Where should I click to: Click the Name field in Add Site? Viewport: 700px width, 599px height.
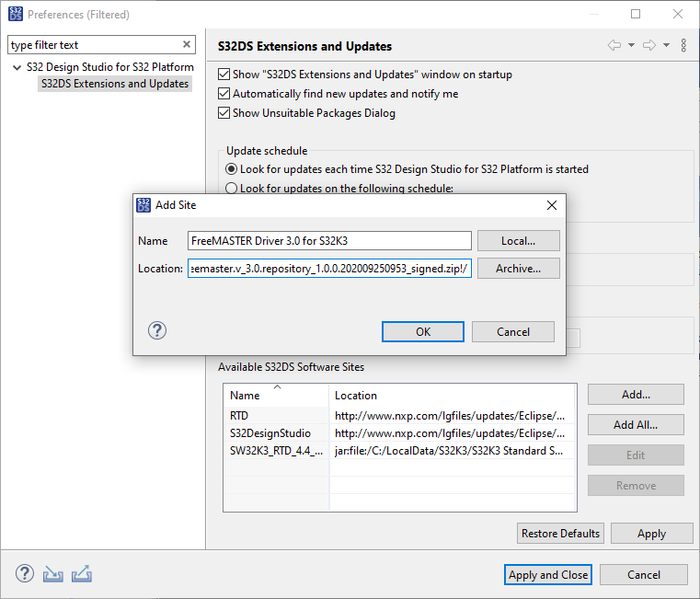(x=329, y=241)
